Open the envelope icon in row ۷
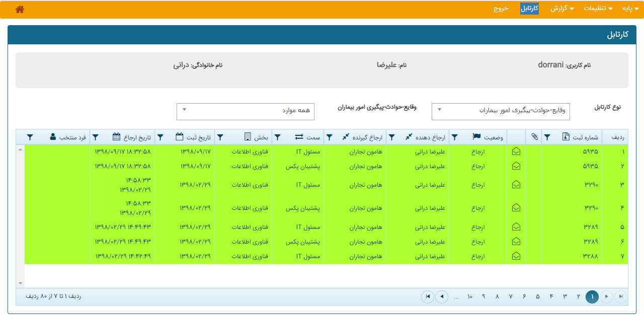This screenshot has width=644, height=316. (x=516, y=256)
